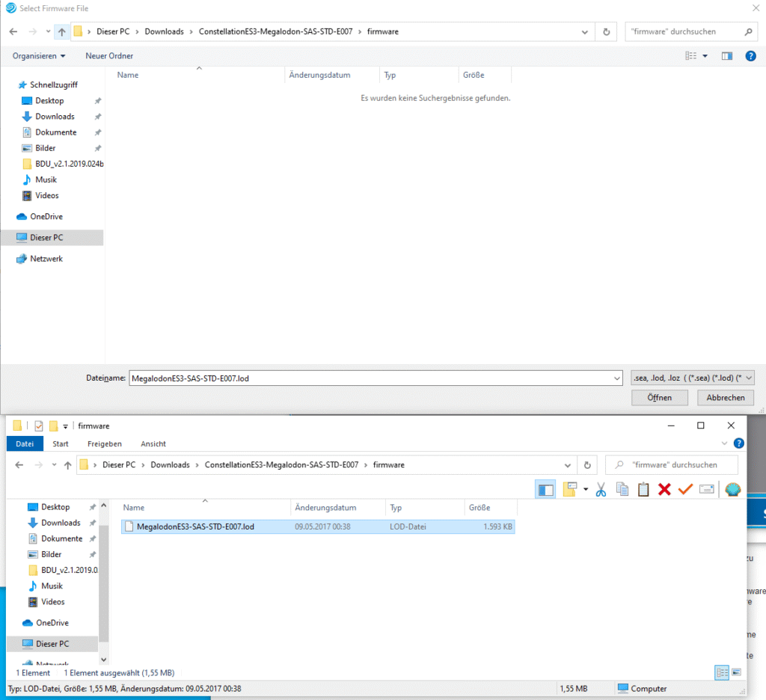The width and height of the screenshot is (766, 700).
Task: Open the Ansicht ribbon tab
Action: tap(153, 443)
